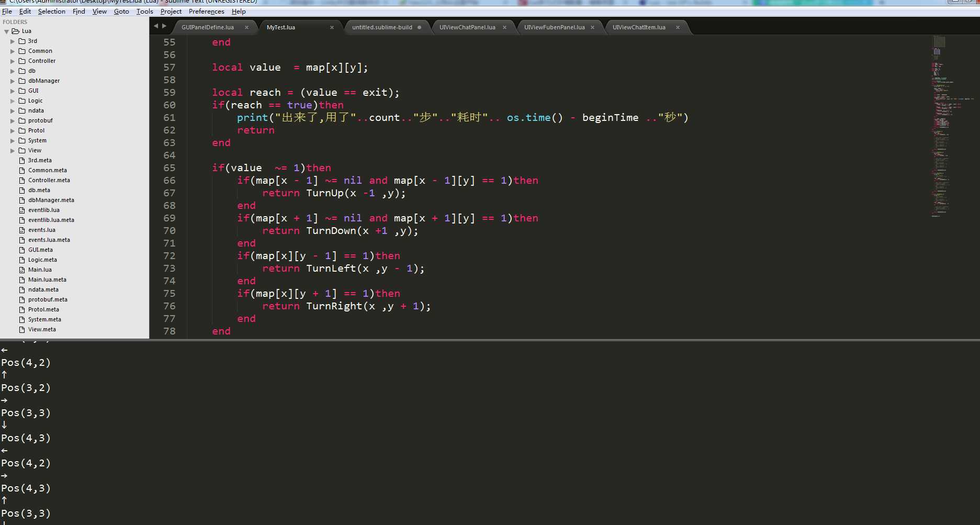Switch to the GUIPanelDefine.lua tab
Screen dimensions: 980x525
click(x=208, y=27)
